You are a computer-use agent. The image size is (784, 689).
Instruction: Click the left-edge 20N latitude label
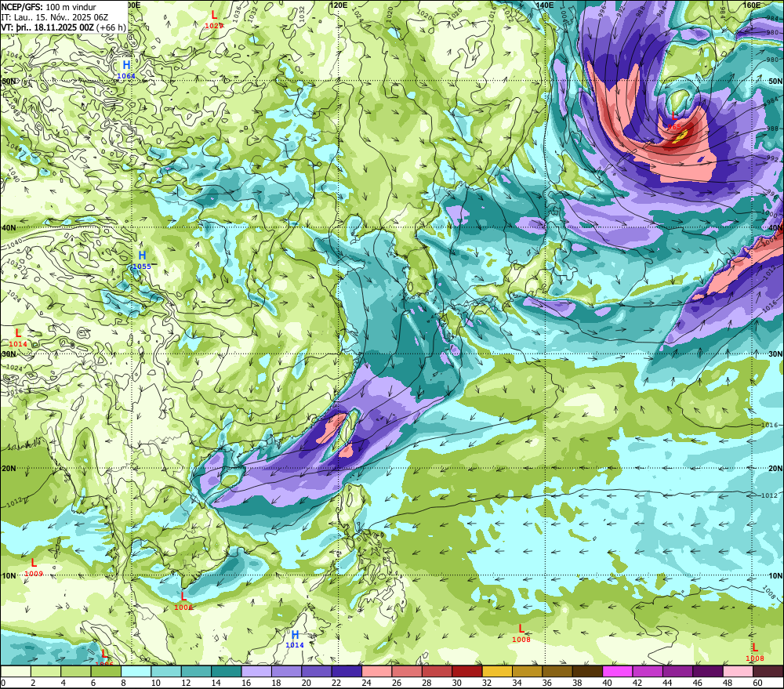click(9, 469)
